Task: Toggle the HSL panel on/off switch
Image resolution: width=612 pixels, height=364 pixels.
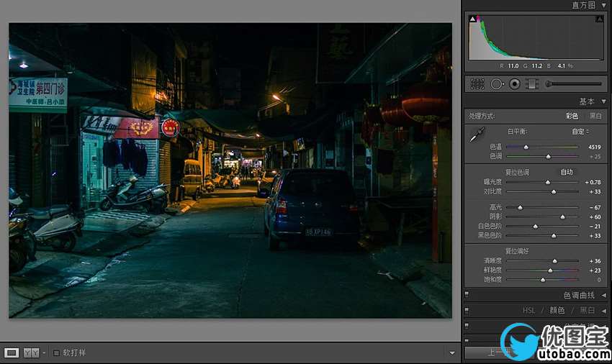Action: pos(467,310)
